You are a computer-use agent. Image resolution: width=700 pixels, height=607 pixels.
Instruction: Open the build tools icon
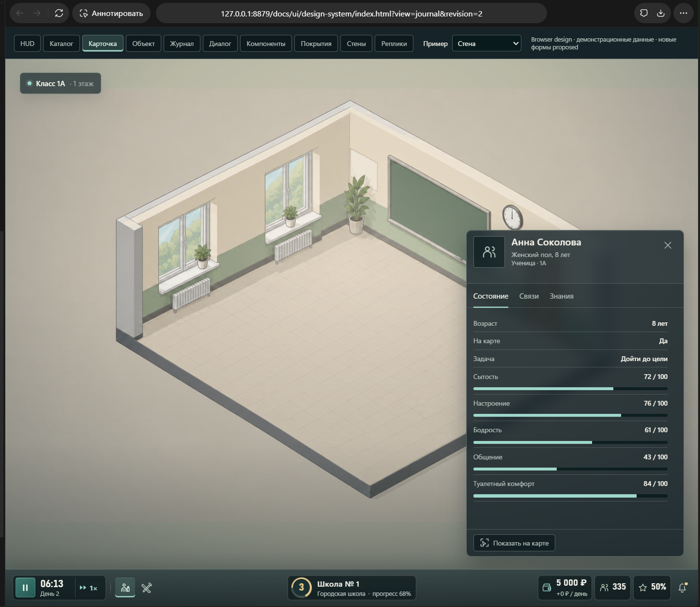(x=147, y=588)
